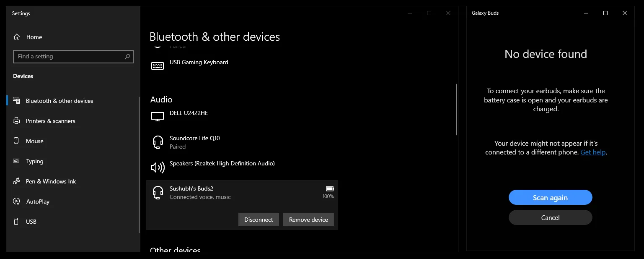644x259 pixels.
Task: Select the USB Gaming Keyboard device row
Action: 242,66
